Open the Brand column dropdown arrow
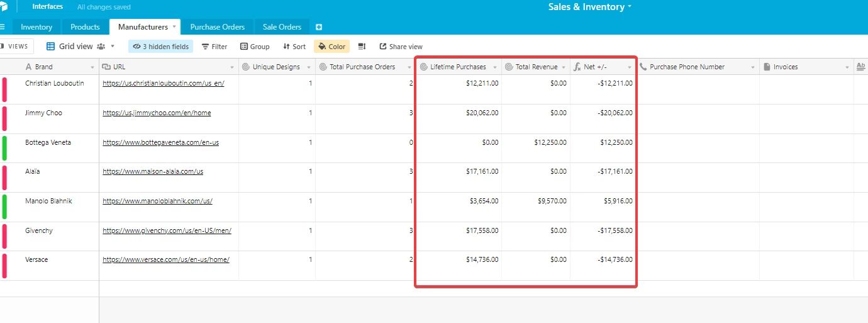This screenshot has width=868, height=323. [92, 67]
